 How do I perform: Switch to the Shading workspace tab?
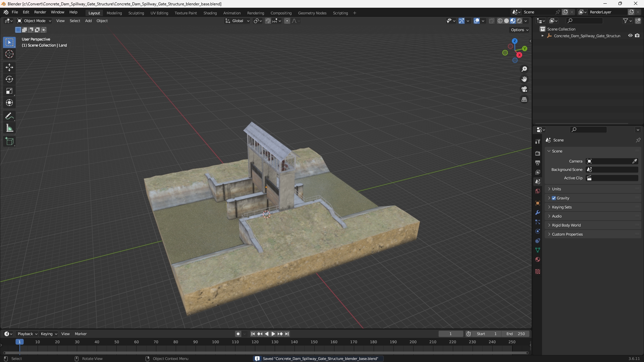[x=210, y=13]
